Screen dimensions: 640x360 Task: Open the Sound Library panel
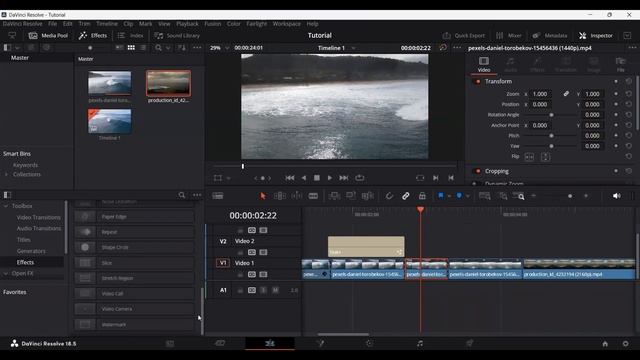click(177, 36)
